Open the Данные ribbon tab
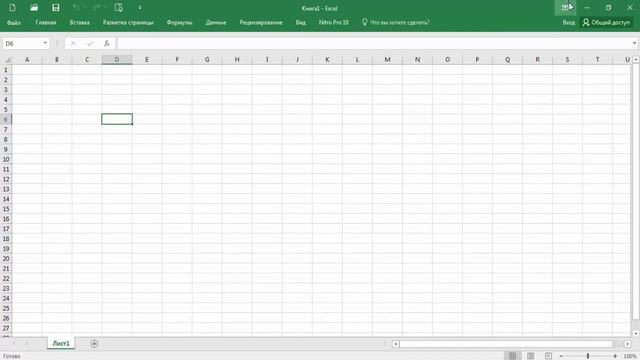The image size is (640, 360). pyautogui.click(x=216, y=22)
